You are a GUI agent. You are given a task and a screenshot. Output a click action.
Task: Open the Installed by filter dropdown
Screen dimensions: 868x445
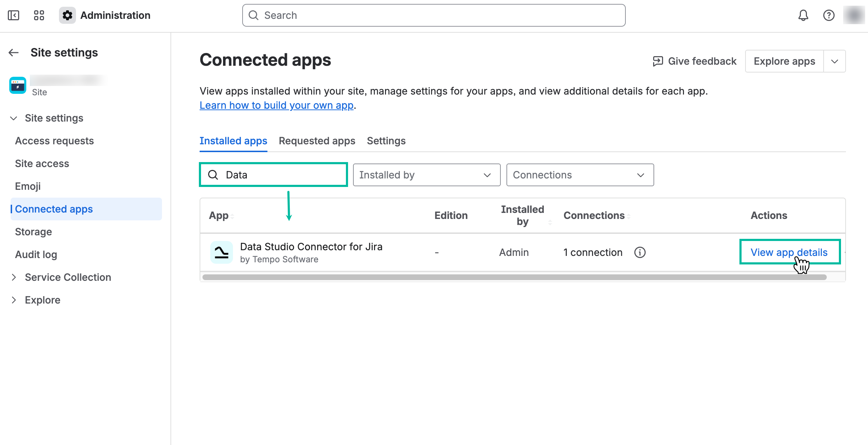pos(427,175)
